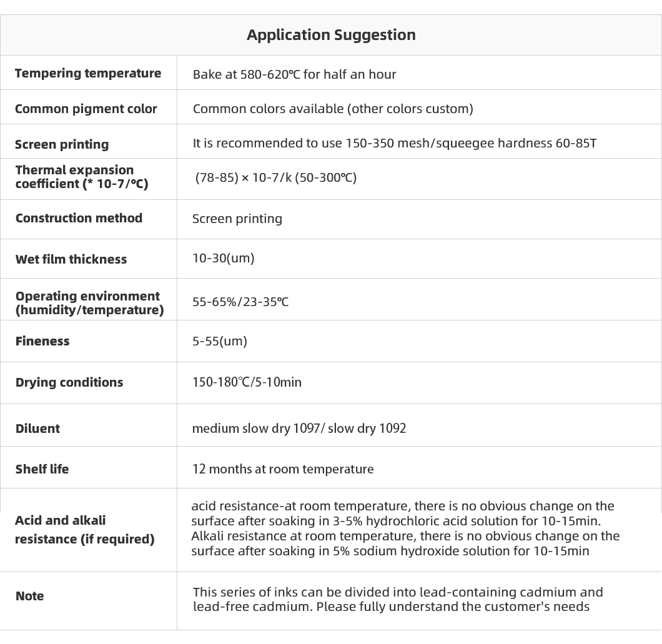Select the '10-30(um)' thickness value
662x644 pixels.
[224, 258]
